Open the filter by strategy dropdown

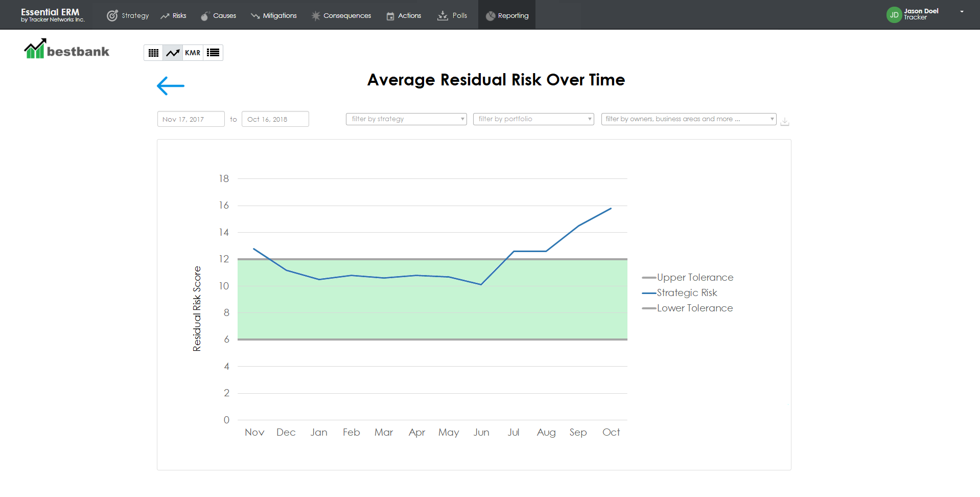coord(406,119)
